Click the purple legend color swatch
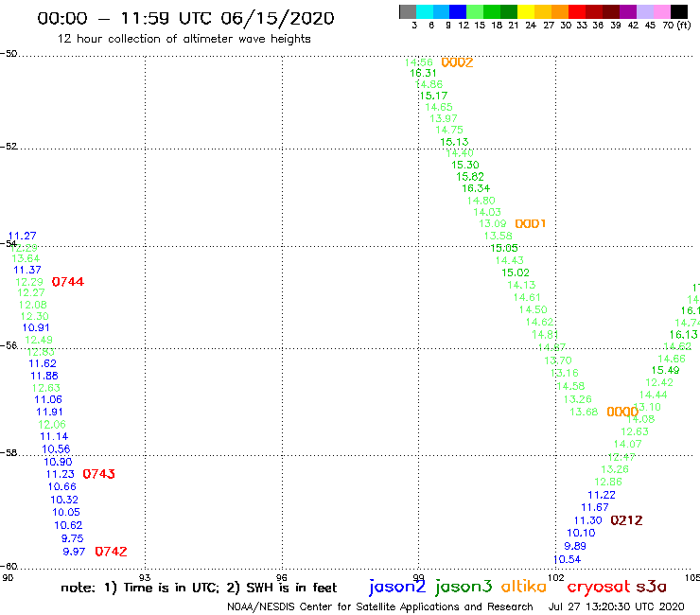The width and height of the screenshot is (700, 615). tap(628, 11)
